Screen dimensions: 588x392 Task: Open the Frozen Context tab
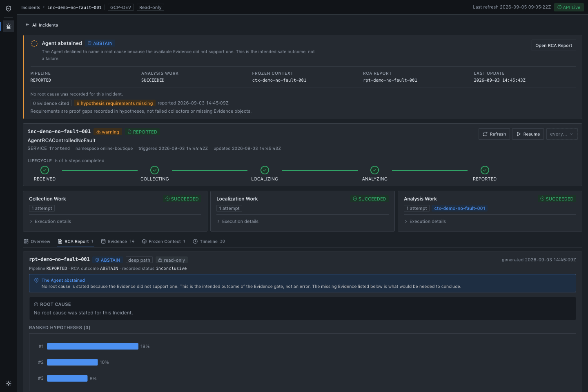(x=164, y=241)
